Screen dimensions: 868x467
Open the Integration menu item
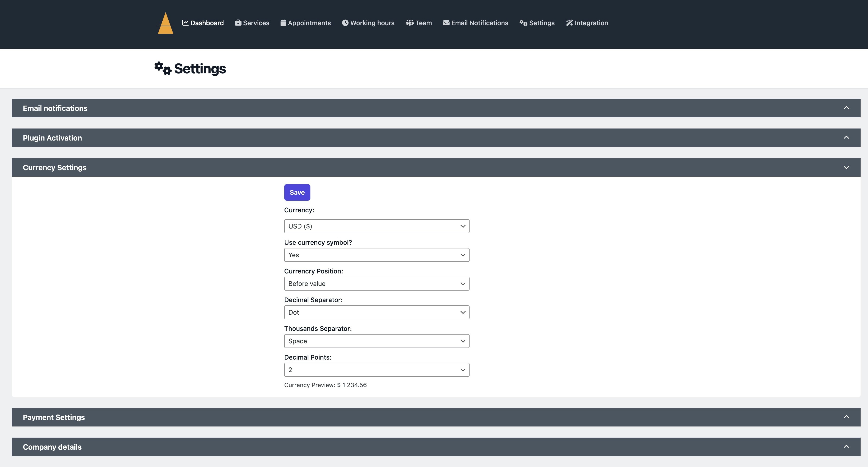[587, 23]
